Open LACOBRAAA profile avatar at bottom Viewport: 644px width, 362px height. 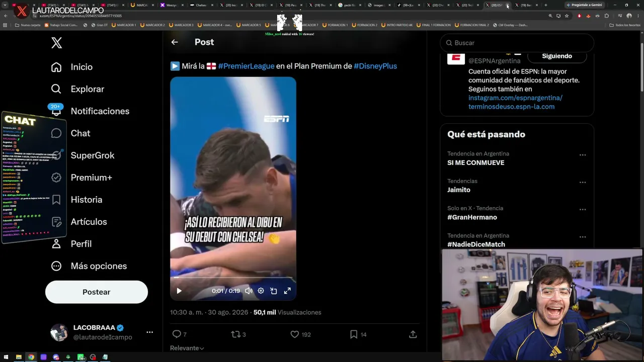[x=59, y=332]
